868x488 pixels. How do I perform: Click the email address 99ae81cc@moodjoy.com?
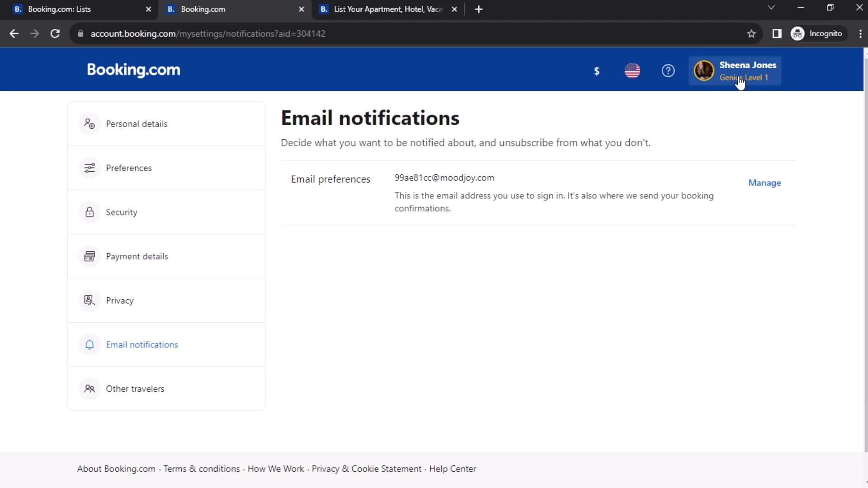coord(444,178)
